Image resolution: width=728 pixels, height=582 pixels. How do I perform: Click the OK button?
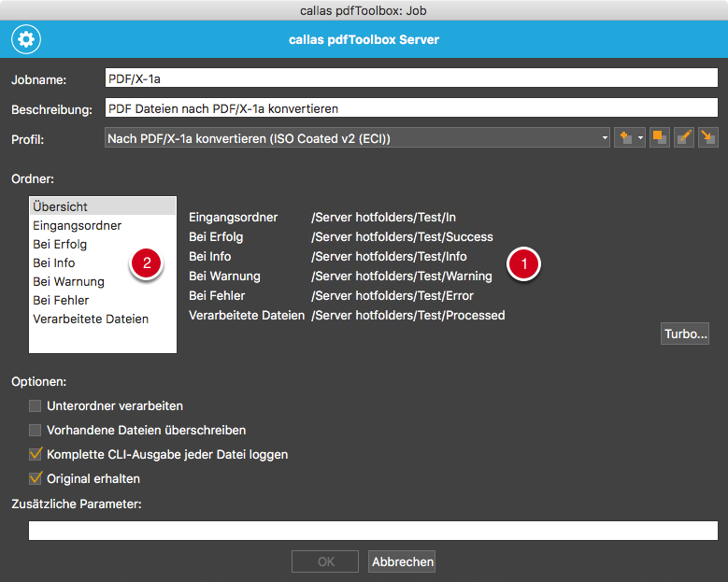[325, 561]
